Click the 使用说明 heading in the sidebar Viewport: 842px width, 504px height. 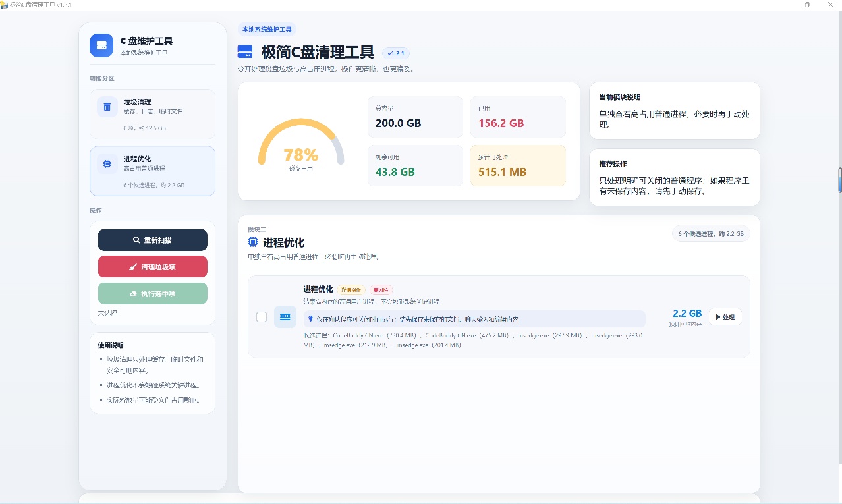[x=111, y=345]
